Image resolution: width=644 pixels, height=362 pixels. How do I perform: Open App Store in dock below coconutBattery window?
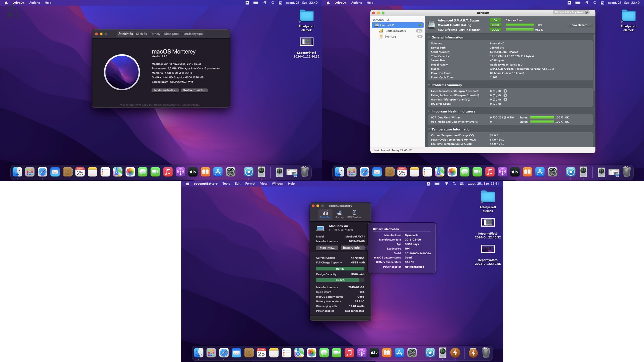pos(399,353)
